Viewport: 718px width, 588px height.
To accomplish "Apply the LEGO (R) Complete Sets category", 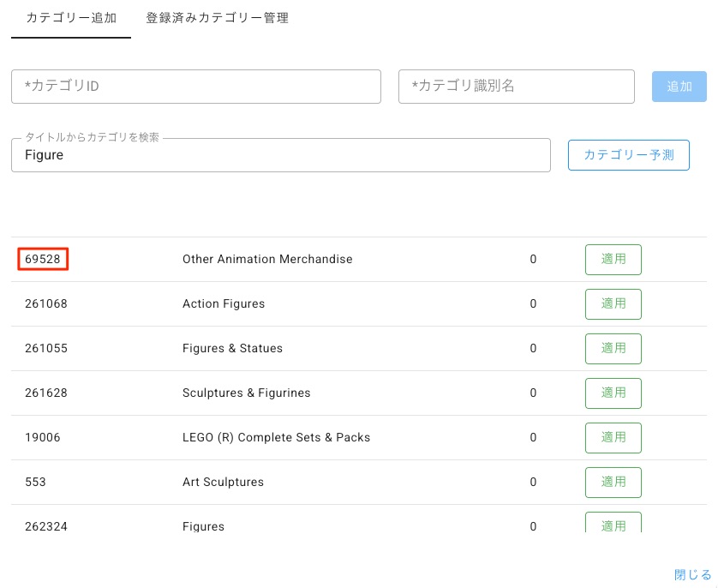I will [x=613, y=438].
